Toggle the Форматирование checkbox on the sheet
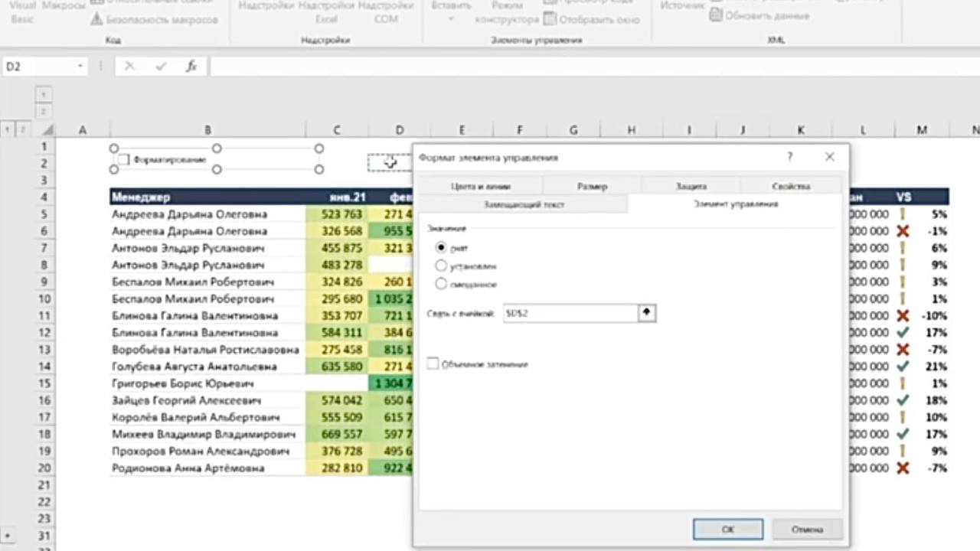Viewport: 980px width, 551px height. pyautogui.click(x=123, y=160)
